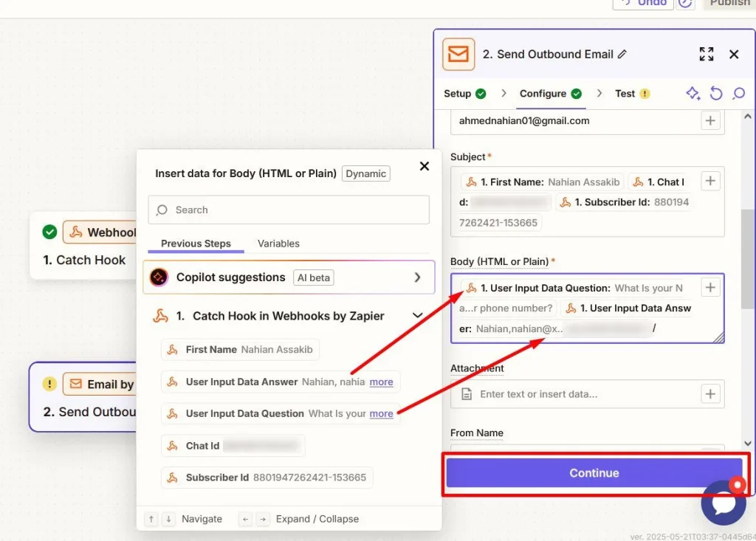
Task: Select the 2. Send Outbound step card
Action: pos(83,397)
